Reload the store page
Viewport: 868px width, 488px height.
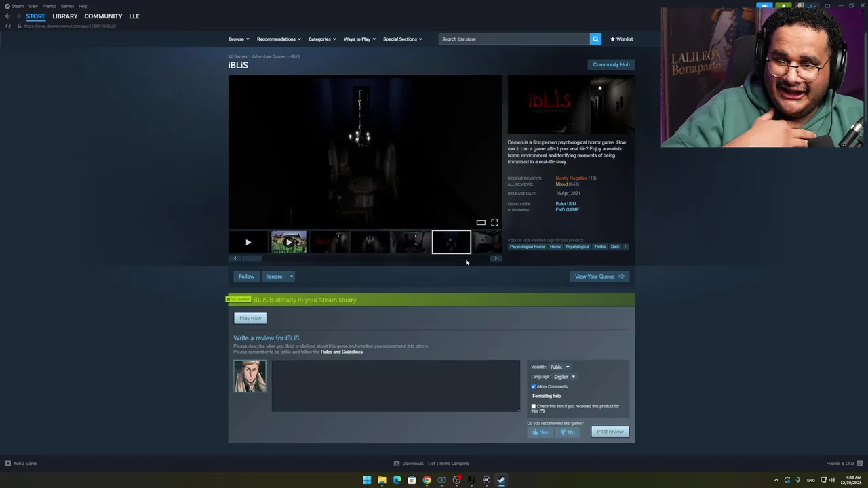click(8, 26)
